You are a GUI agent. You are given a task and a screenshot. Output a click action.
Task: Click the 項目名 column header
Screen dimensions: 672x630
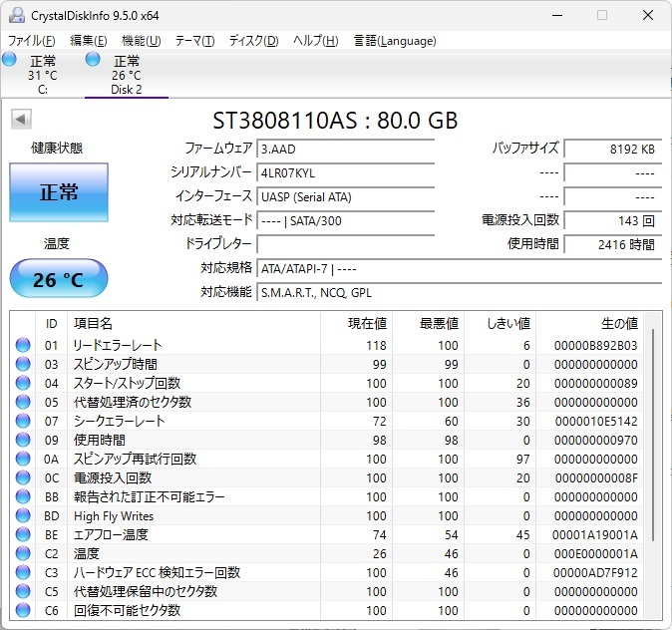193,323
